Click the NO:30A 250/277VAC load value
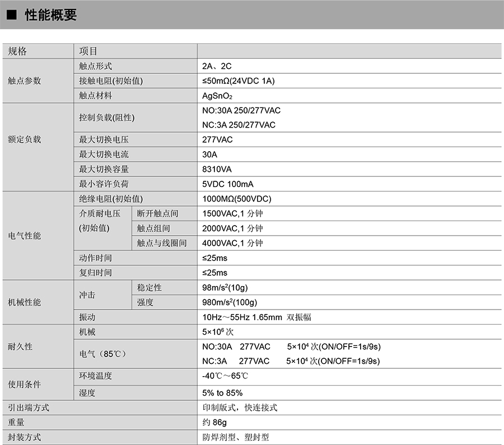 [241, 110]
